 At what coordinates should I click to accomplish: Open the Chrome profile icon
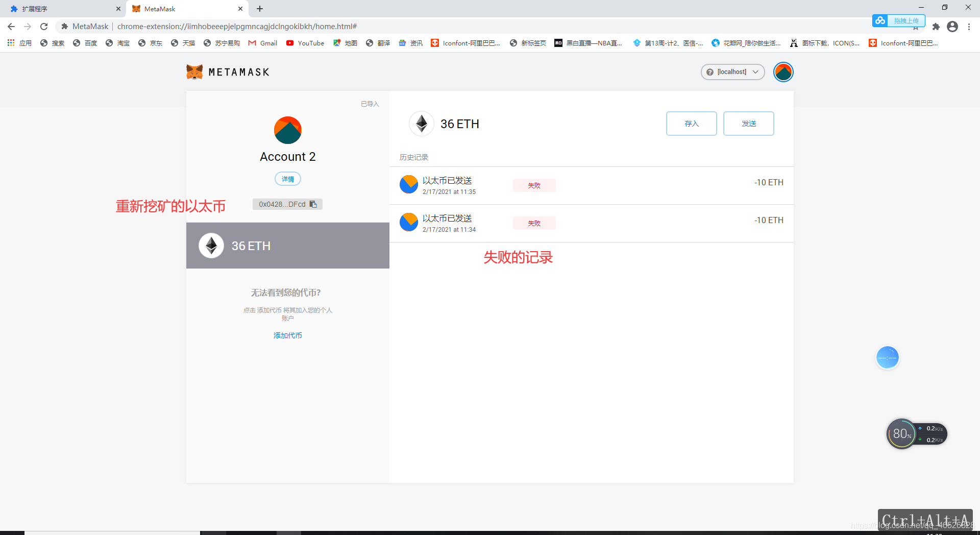pyautogui.click(x=952, y=27)
